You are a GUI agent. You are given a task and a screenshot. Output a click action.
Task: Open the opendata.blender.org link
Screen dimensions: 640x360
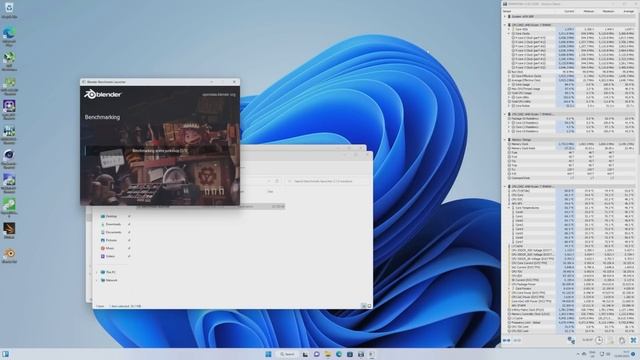point(219,95)
